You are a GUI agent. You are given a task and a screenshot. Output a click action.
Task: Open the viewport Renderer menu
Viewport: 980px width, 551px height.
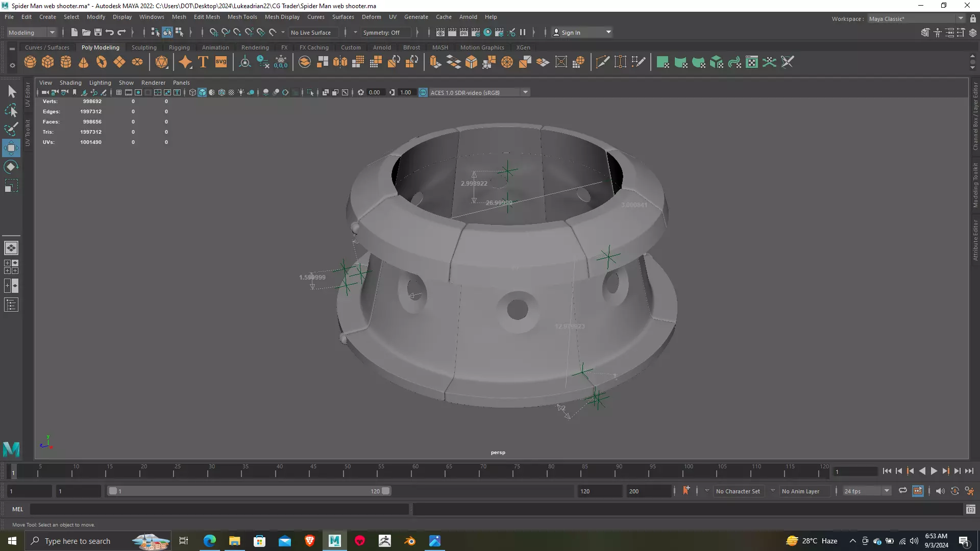click(153, 83)
